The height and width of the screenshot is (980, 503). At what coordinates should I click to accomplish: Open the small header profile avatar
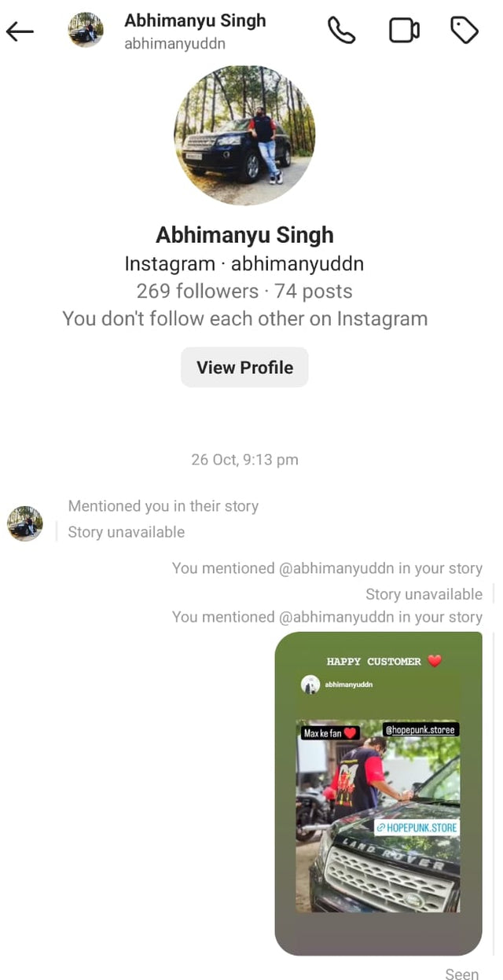coord(86,30)
